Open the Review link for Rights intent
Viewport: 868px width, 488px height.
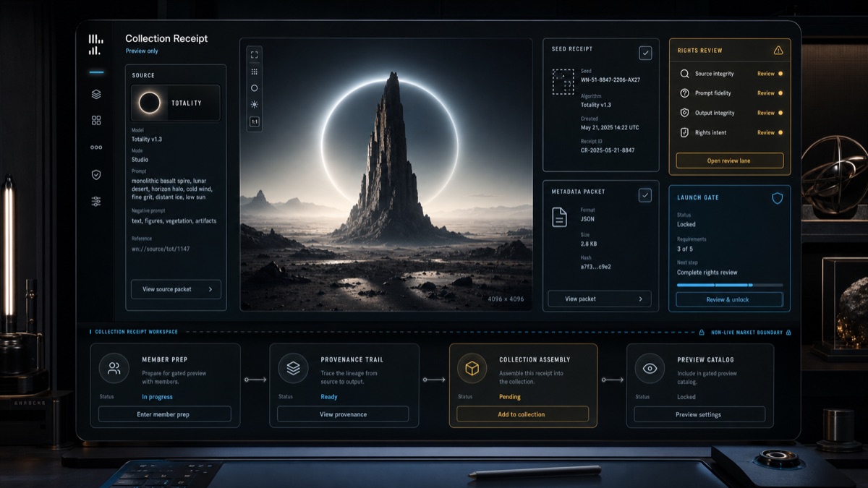(x=765, y=132)
